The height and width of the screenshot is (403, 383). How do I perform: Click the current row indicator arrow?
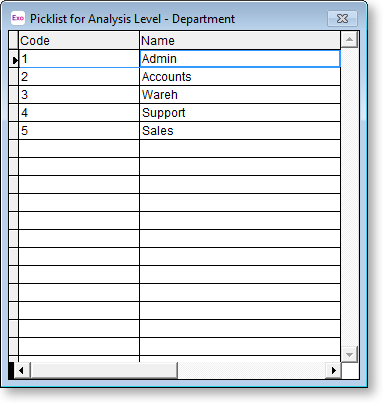click(x=14, y=60)
